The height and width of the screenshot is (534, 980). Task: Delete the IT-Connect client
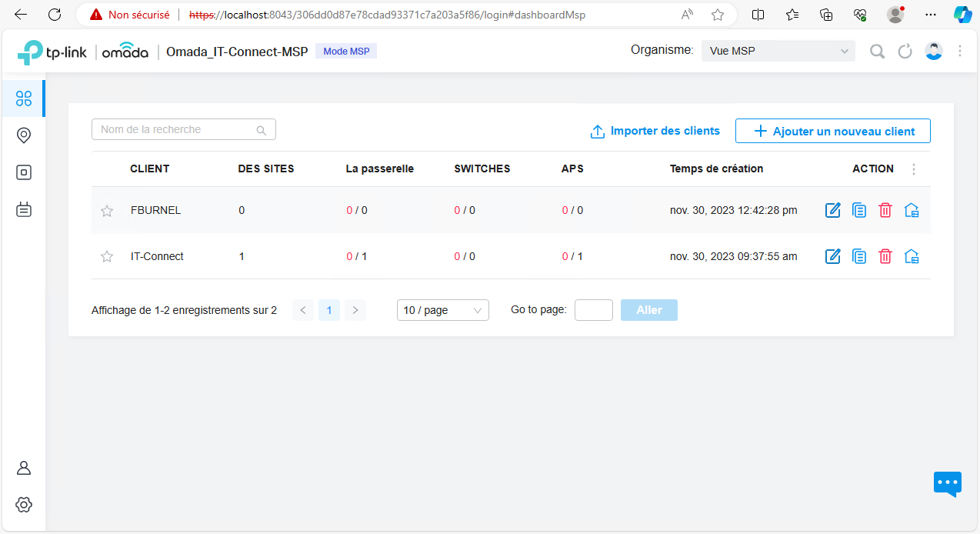(x=885, y=256)
